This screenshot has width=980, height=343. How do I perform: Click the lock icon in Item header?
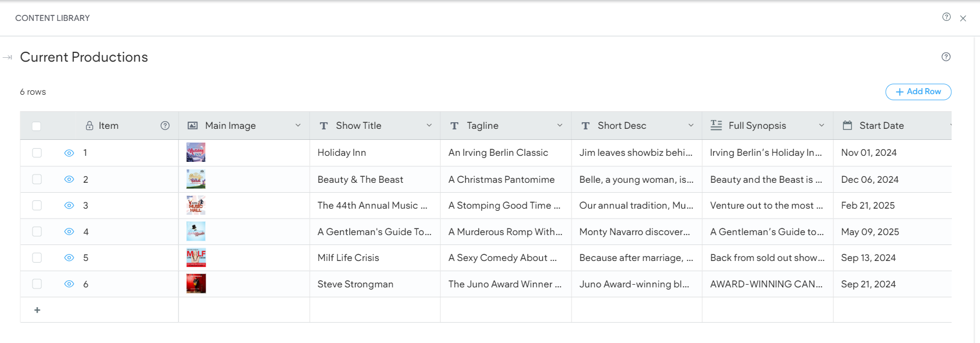(x=89, y=126)
